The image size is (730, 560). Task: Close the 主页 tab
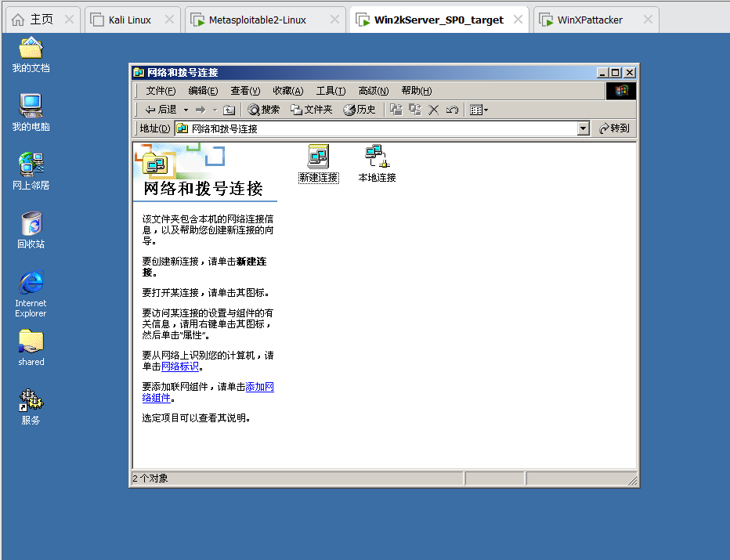tap(69, 20)
